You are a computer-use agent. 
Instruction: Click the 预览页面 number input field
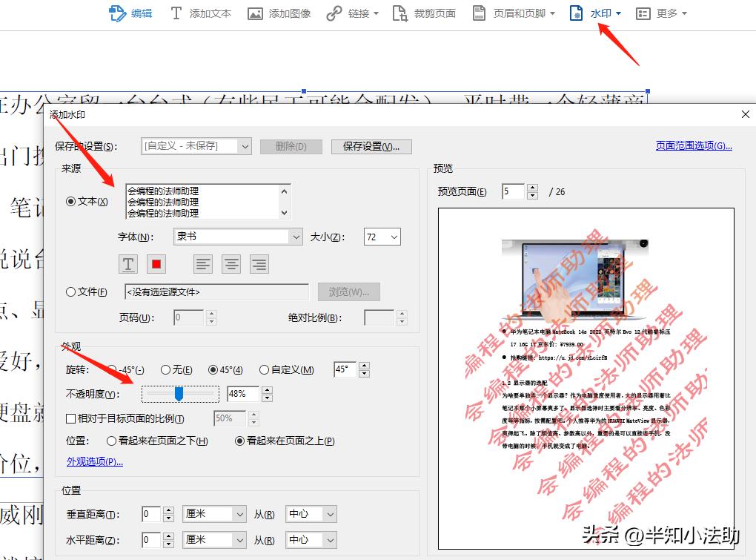[x=513, y=191]
